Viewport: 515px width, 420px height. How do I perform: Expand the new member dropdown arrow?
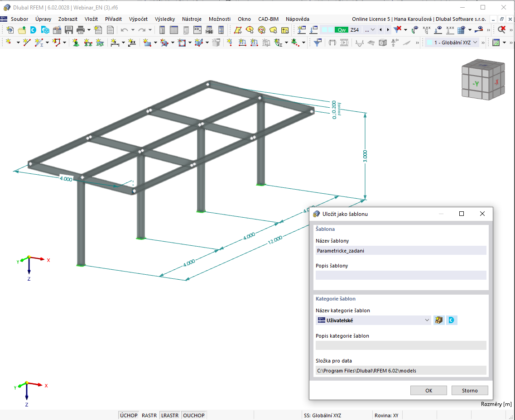(47, 43)
